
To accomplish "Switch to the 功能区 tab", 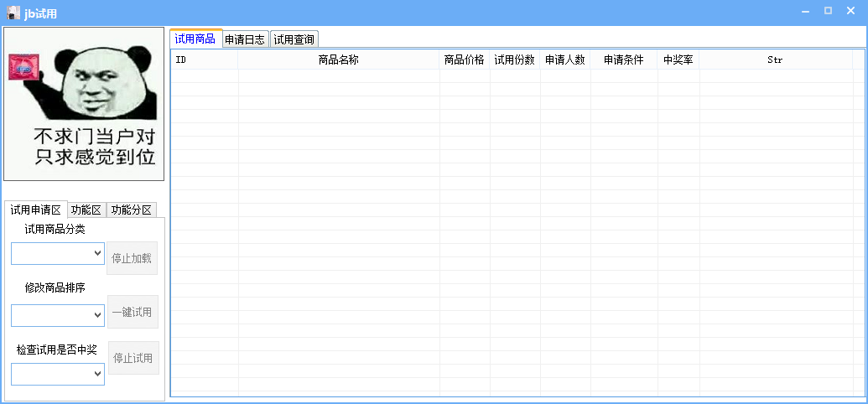I will coord(86,210).
